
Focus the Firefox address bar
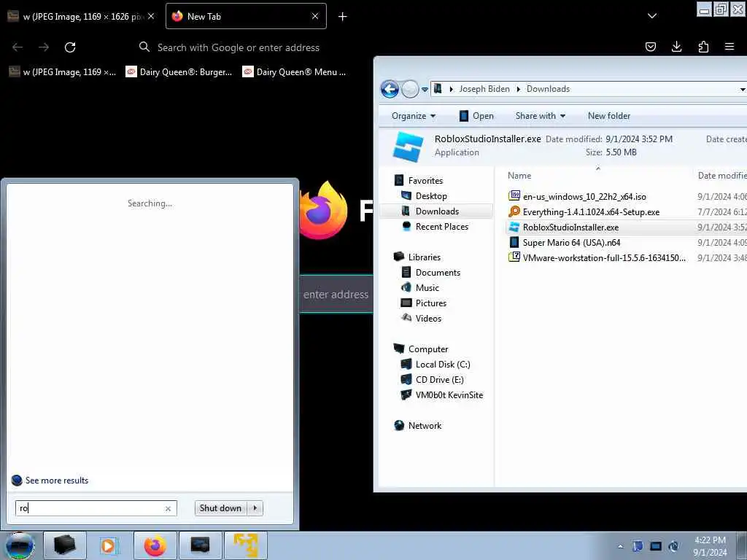point(239,47)
